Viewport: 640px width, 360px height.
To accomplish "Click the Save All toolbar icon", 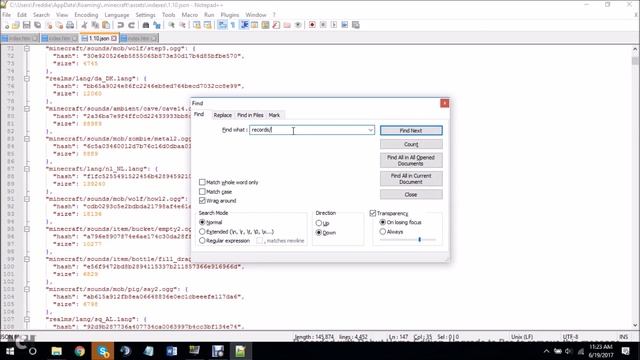I will [38, 25].
